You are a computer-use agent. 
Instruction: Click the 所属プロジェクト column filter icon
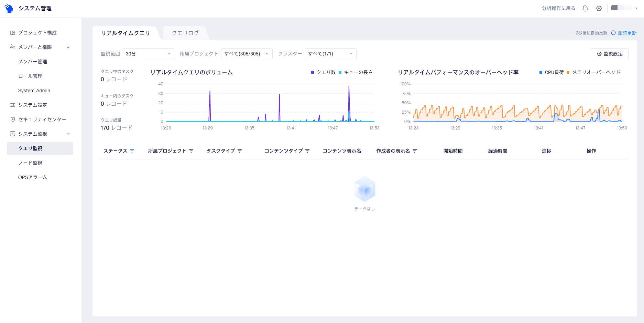[191, 151]
